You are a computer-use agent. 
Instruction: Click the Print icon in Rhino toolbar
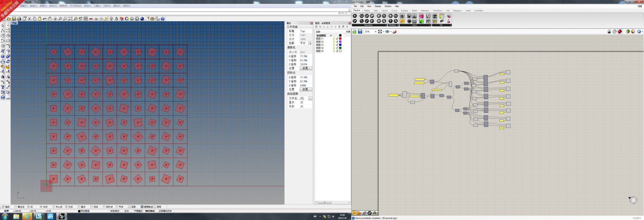(x=19, y=19)
